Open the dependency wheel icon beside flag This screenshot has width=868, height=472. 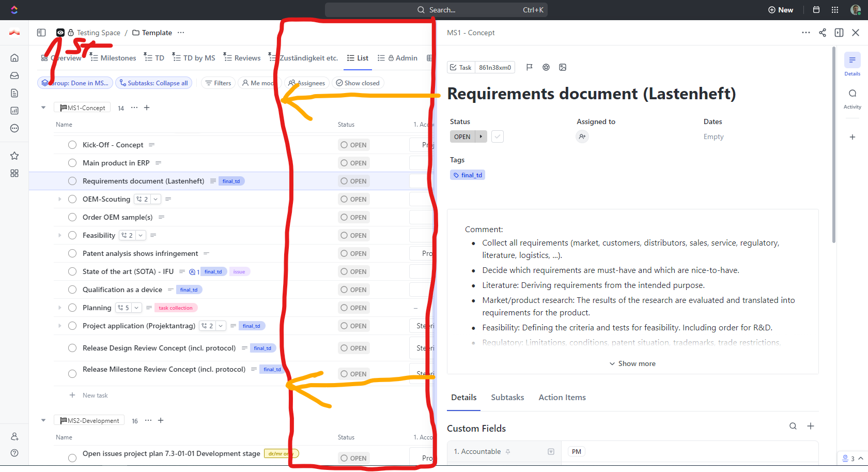click(x=546, y=67)
